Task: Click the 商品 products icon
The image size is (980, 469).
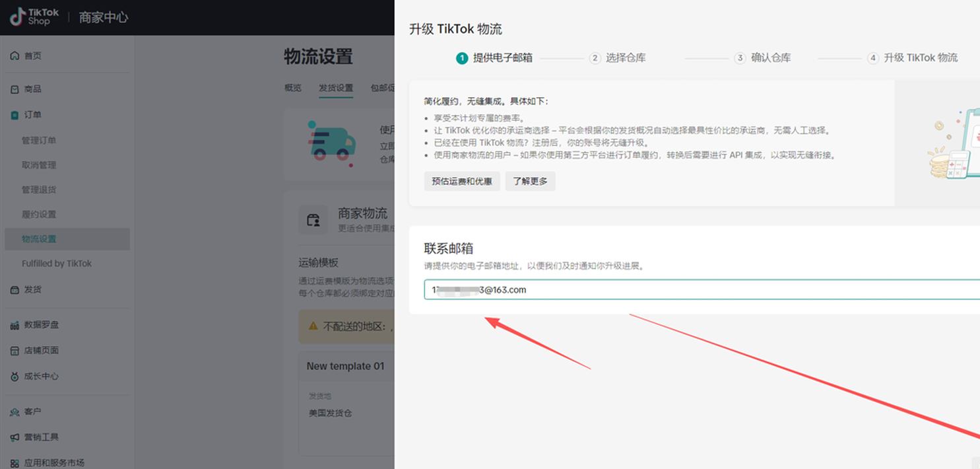Action: tap(15, 89)
